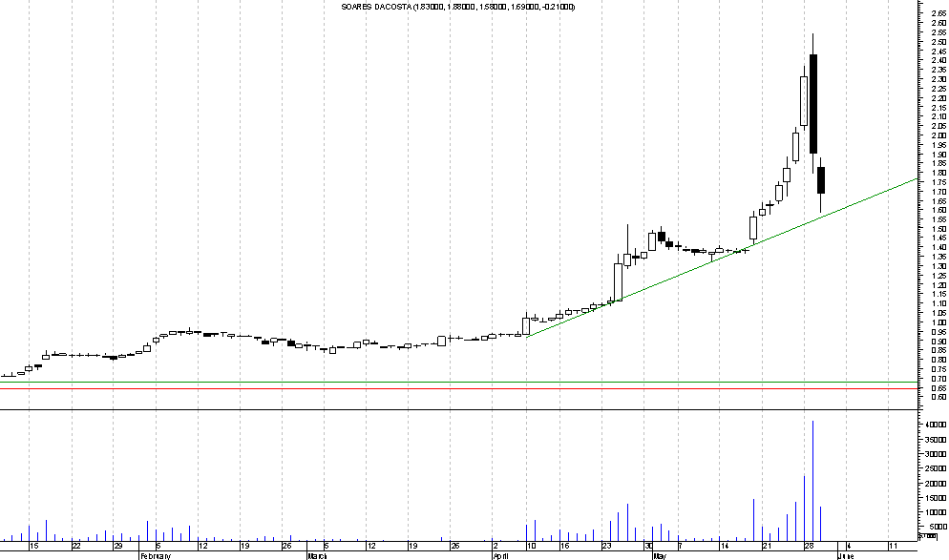949x560 pixels.
Task: Click the red horizontal support line
Action: pyautogui.click(x=459, y=388)
